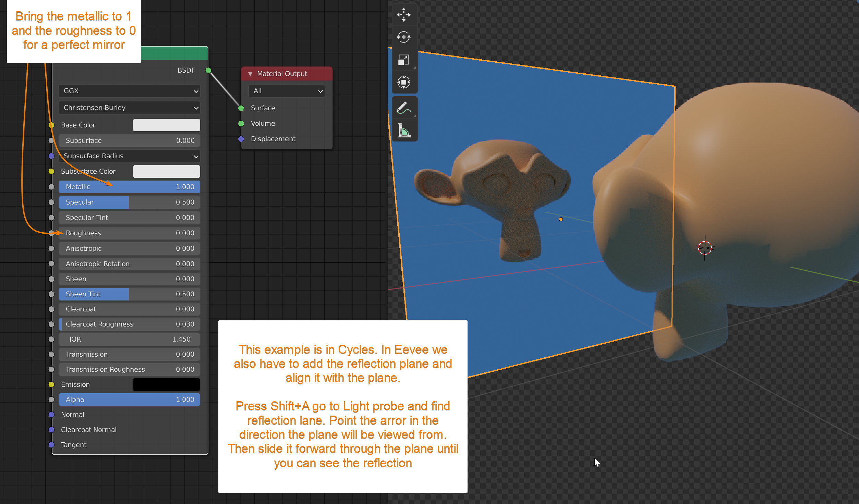Select the Annotate pencil tool
Viewport: 859px width, 504px height.
404,108
